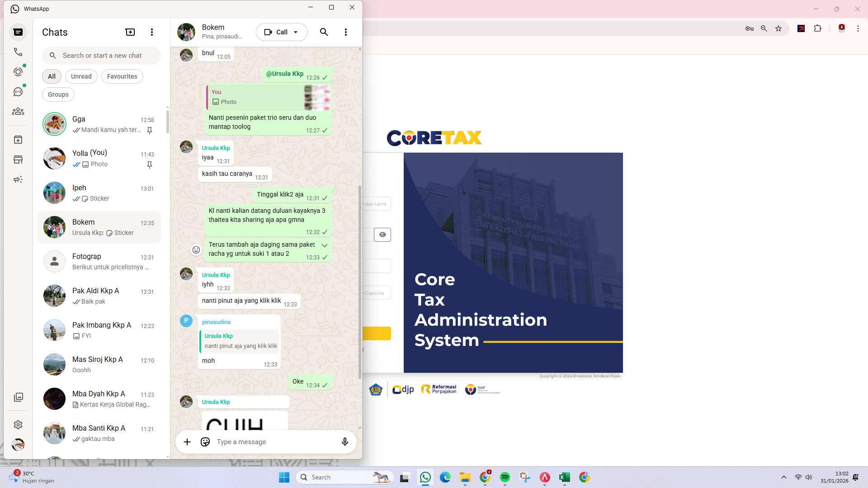Image resolution: width=868 pixels, height=488 pixels.
Task: Open the sticker picker beside the message box
Action: click(205, 442)
